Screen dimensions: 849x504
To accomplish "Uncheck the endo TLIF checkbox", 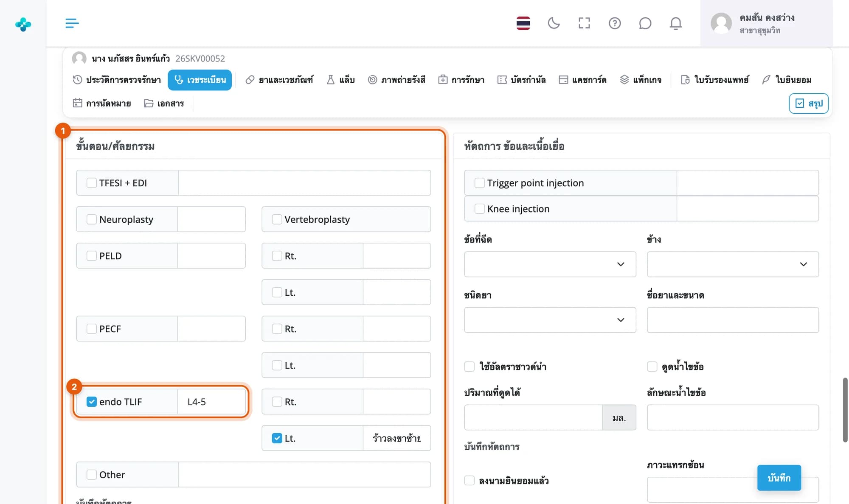I will [91, 402].
